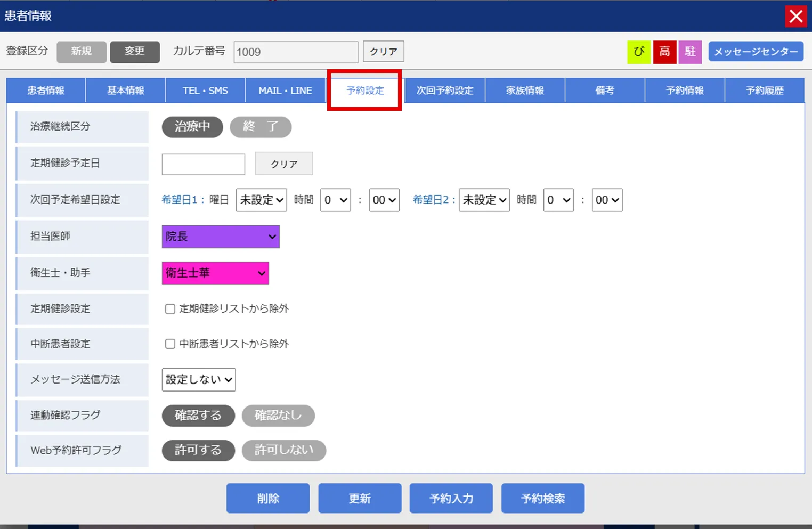This screenshot has height=529, width=812.
Task: Set treatment status to 終了
Action: 261,127
